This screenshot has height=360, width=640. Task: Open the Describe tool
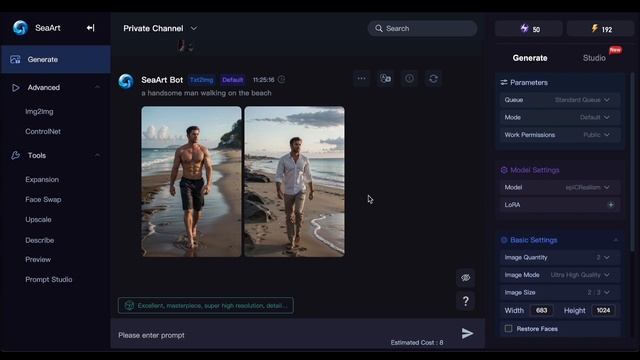(40, 240)
